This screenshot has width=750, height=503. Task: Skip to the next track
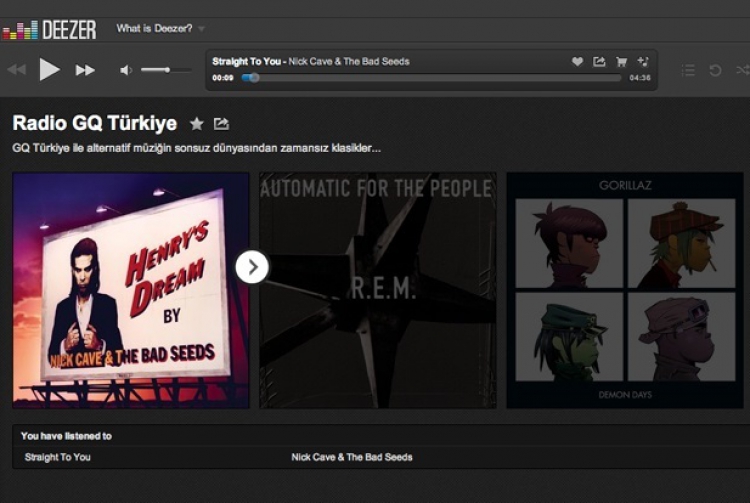85,70
